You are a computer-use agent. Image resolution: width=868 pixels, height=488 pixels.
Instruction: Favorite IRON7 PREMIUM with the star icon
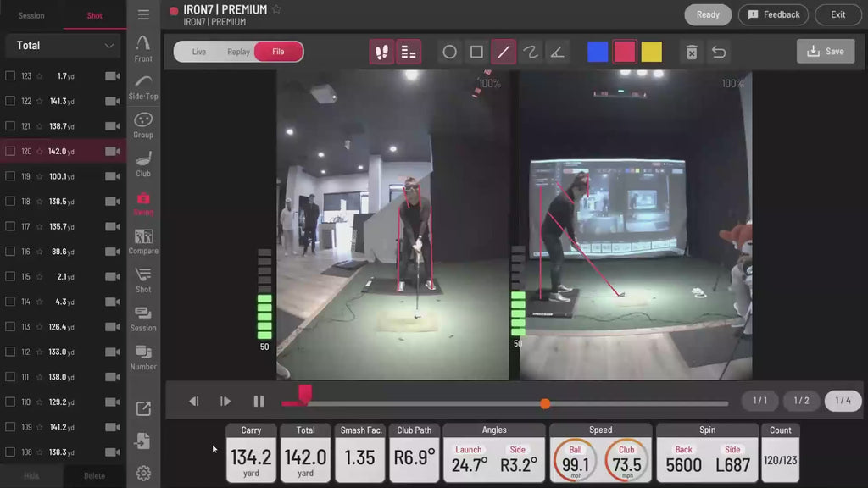[x=277, y=9]
